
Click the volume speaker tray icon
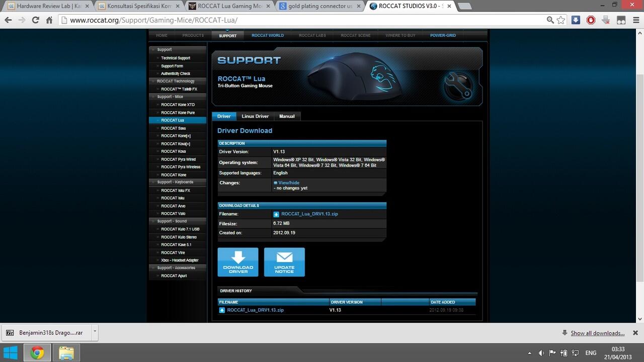click(x=541, y=353)
